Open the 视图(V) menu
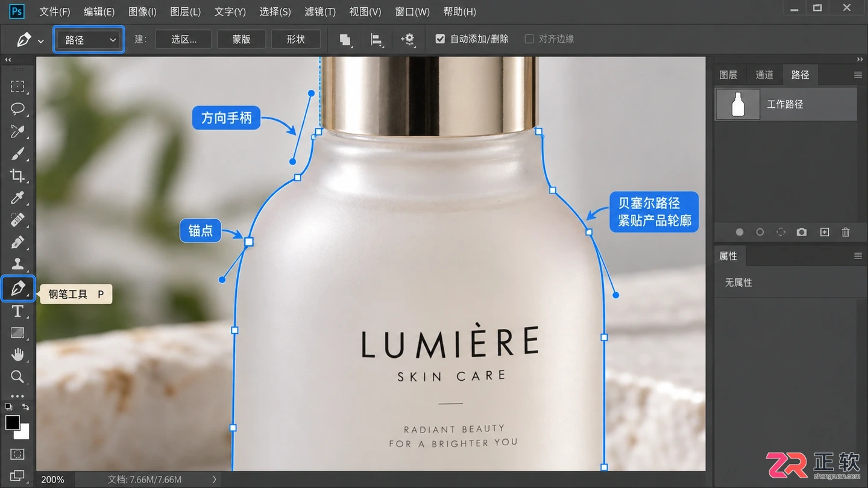 [365, 11]
